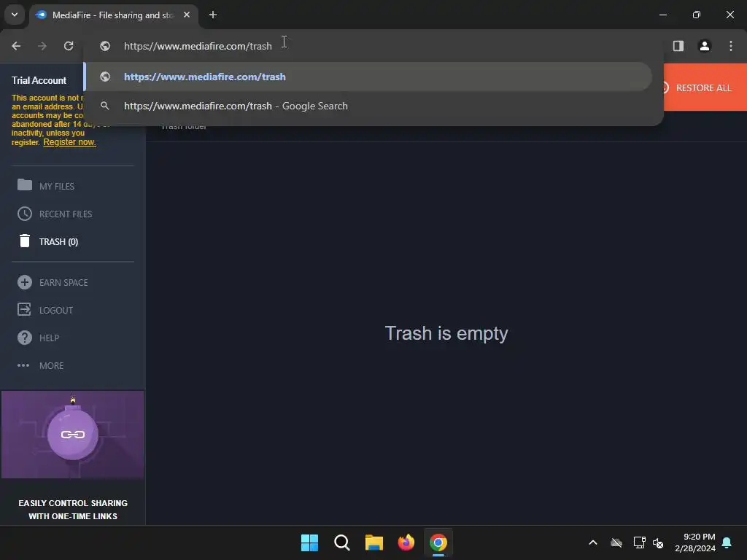This screenshot has height=560, width=747.
Task: Open a new tab with the plus button
Action: coord(213,15)
